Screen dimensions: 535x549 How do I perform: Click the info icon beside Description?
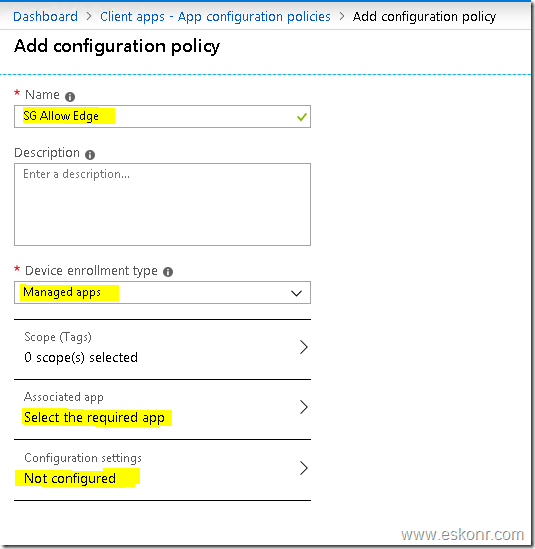click(x=90, y=154)
